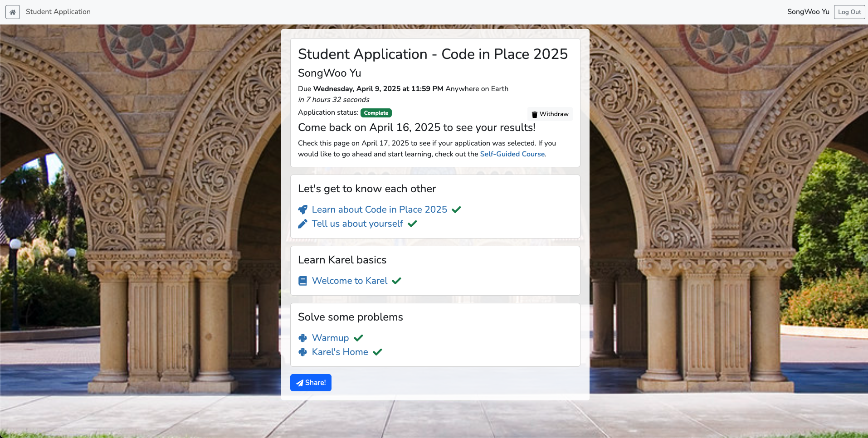868x438 pixels.
Task: Click the checkmark after Learn about Code in Place
Action: coord(456,209)
